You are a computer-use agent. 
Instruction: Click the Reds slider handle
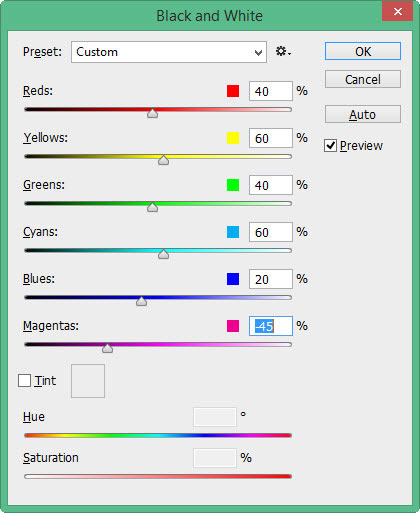coord(153,113)
